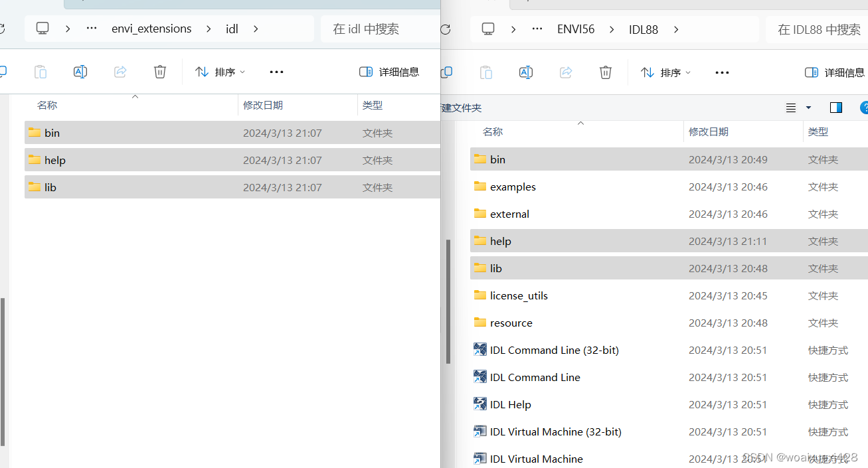Click paste icon in IDL88 window toolbar
868x468 pixels.
(x=486, y=72)
